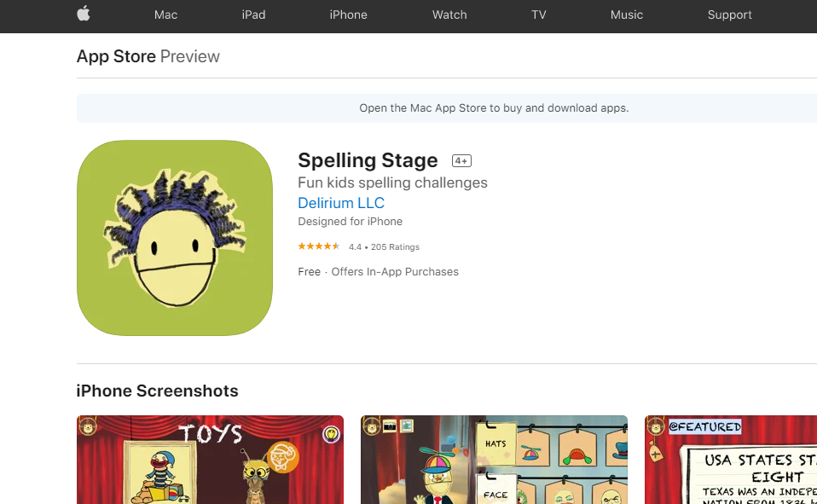817x504 pixels.
Task: Click the 4+ age rating badge
Action: (x=461, y=161)
